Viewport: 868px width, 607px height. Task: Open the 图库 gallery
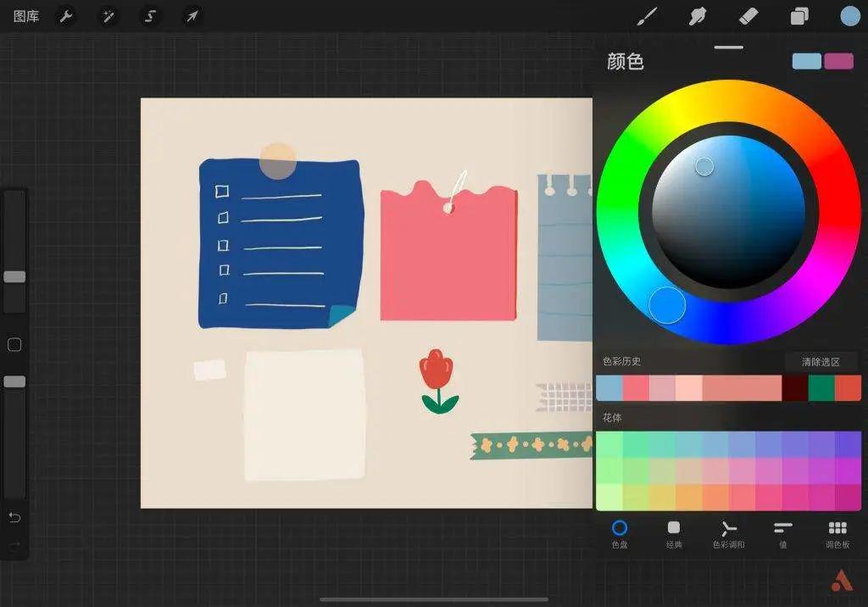coord(26,17)
